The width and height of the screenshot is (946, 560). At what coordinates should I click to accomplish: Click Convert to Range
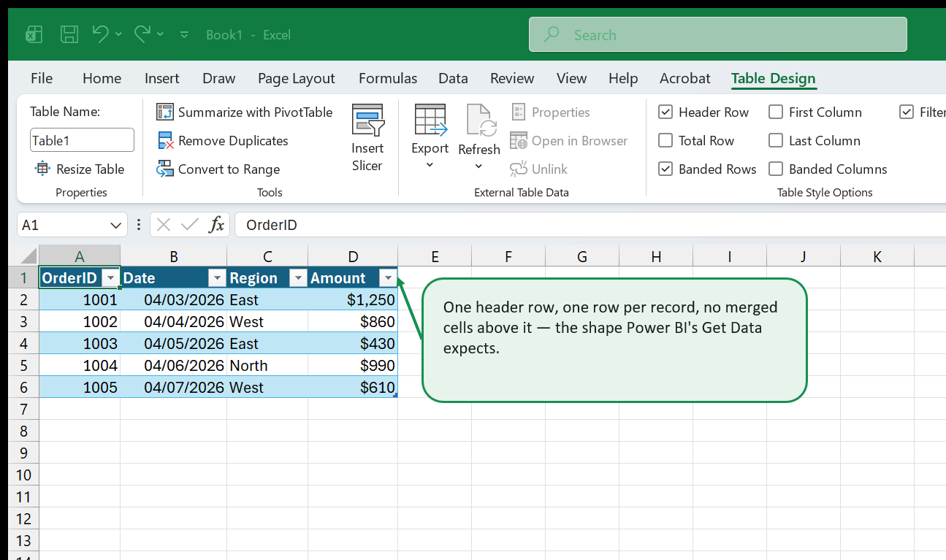click(218, 169)
